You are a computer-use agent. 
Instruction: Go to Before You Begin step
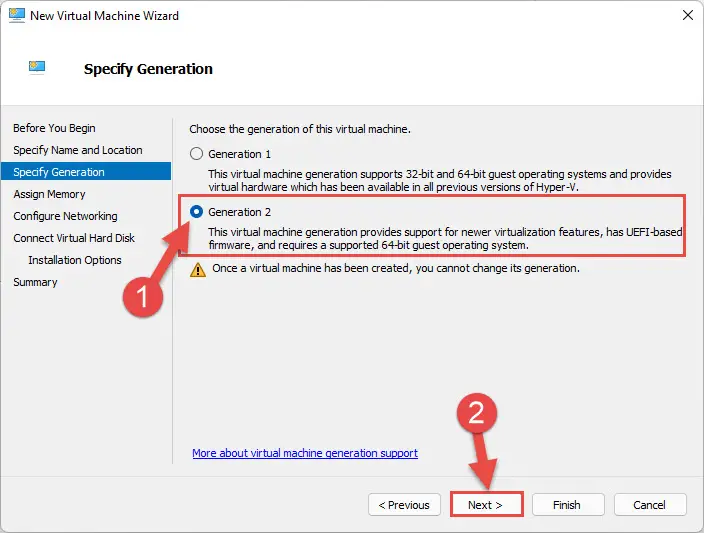pos(54,128)
